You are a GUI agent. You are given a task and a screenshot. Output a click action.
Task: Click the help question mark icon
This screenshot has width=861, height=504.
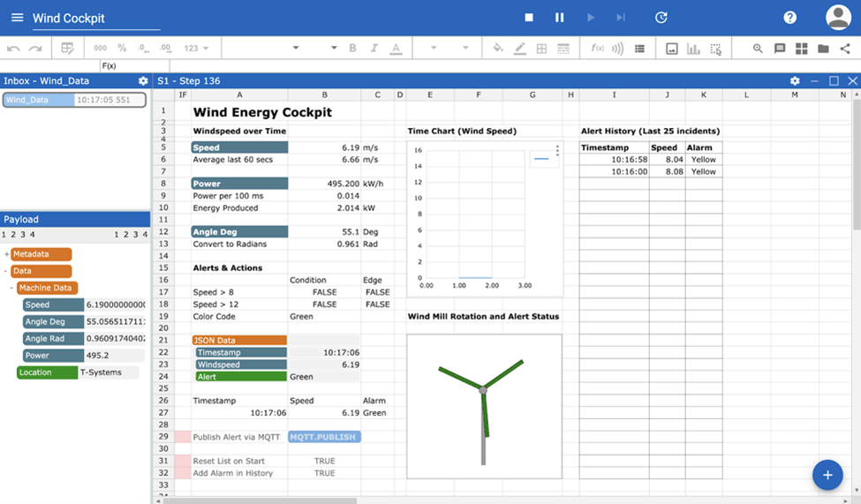tap(789, 18)
